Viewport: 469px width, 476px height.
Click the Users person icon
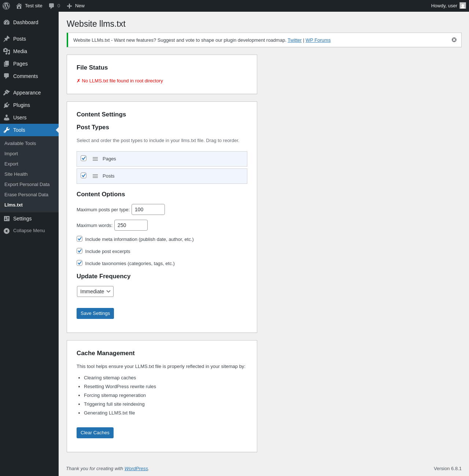point(7,118)
